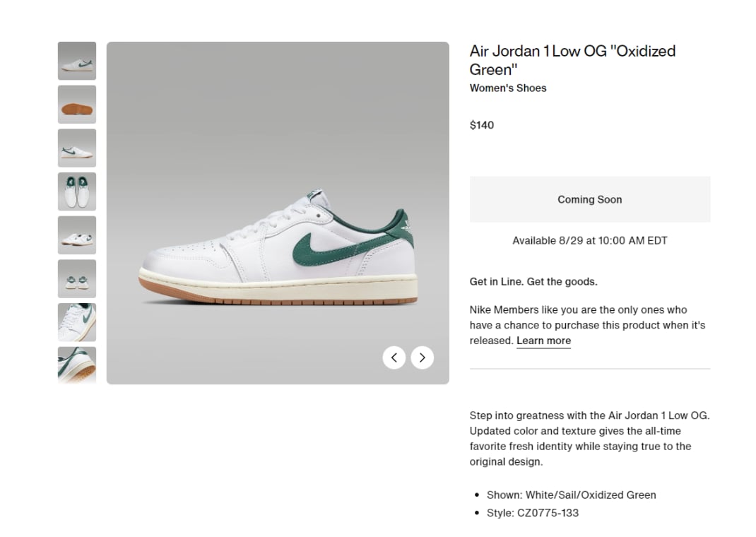Select the fifth thumbnail of the angled pair
The width and height of the screenshot is (756, 537).
point(77,235)
